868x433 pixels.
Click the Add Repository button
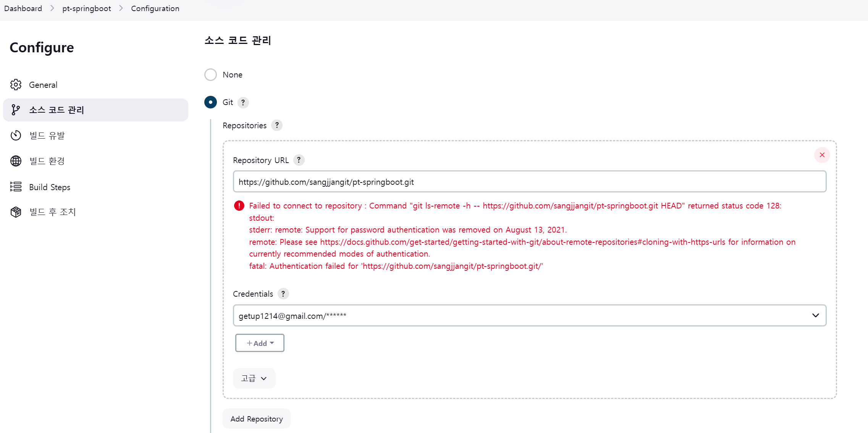pyautogui.click(x=257, y=419)
